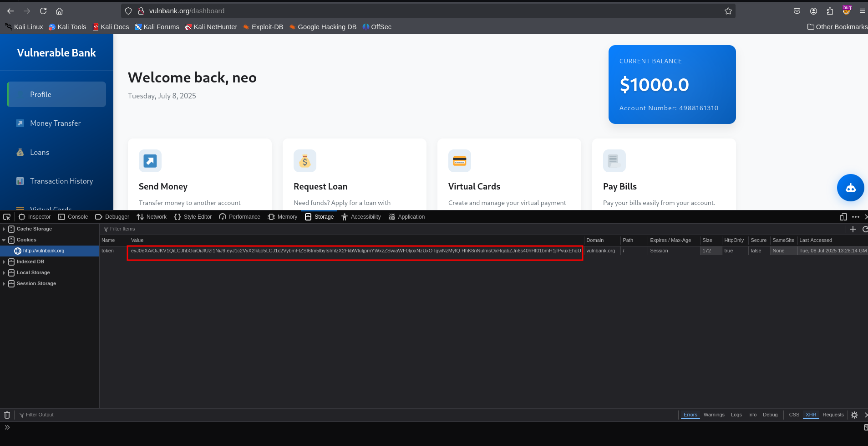The height and width of the screenshot is (446, 868).
Task: Open DevTools console settings gear
Action: 854,415
